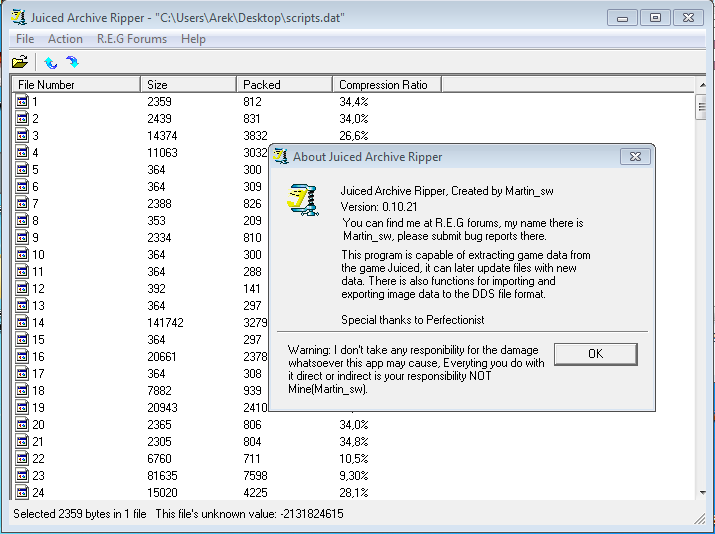The width and height of the screenshot is (715, 534).
Task: Open the R.E.G Forums menu
Action: click(132, 39)
